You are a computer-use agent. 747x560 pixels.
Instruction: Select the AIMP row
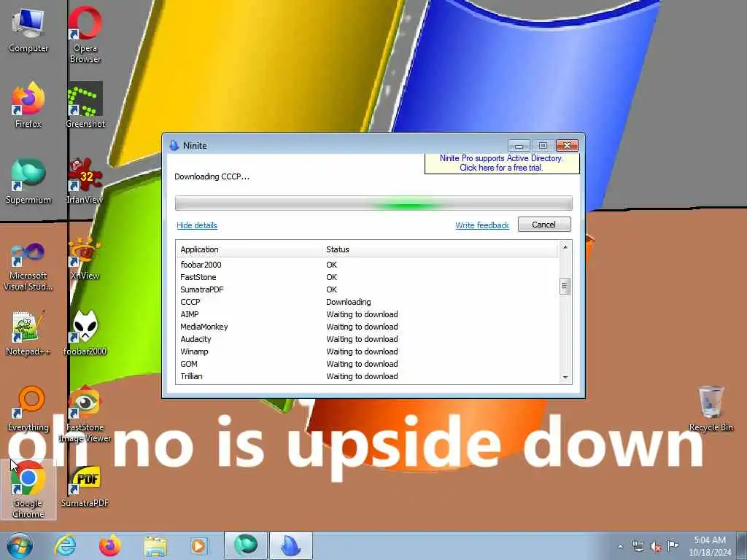point(367,314)
